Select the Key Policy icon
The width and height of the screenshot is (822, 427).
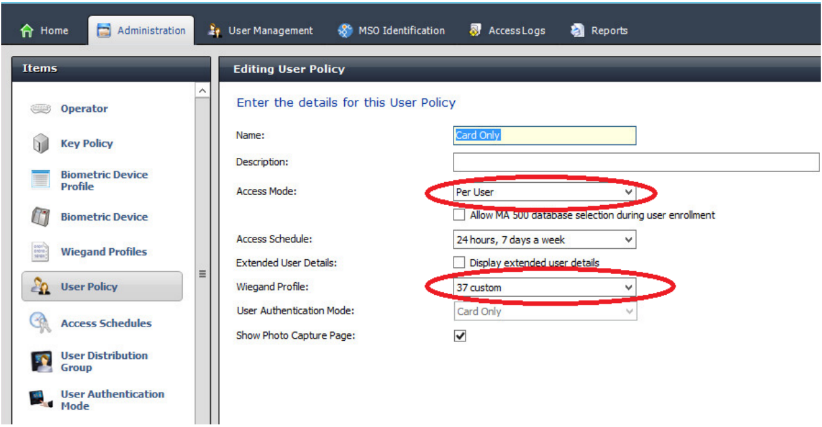click(40, 144)
